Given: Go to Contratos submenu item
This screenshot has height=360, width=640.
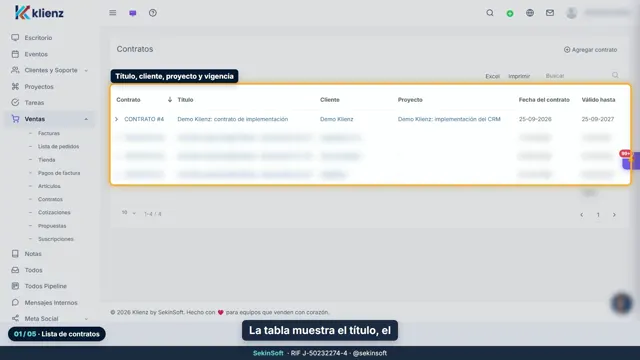Looking at the screenshot, I should click(50, 200).
